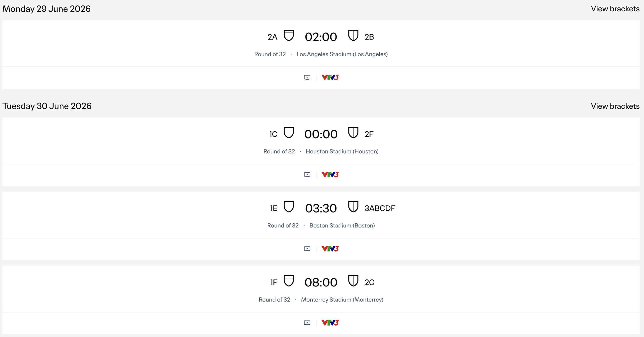Click the 2B team crest icon
Image resolution: width=644 pixels, height=337 pixels.
(x=353, y=36)
